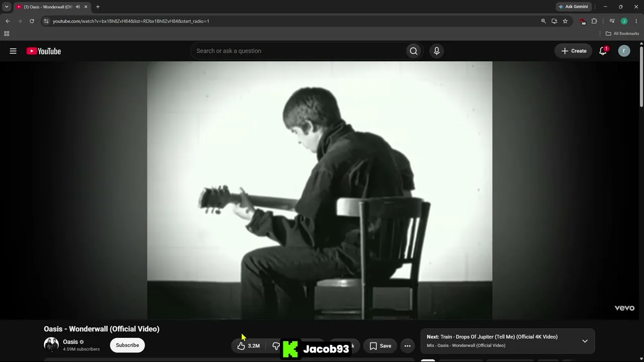Open the YouTube account avatar menu
The height and width of the screenshot is (362, 644).
[x=624, y=51]
